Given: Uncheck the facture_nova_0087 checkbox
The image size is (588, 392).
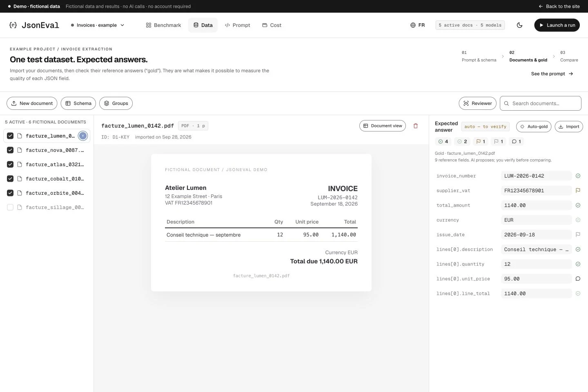Looking at the screenshot, I should 10,150.
